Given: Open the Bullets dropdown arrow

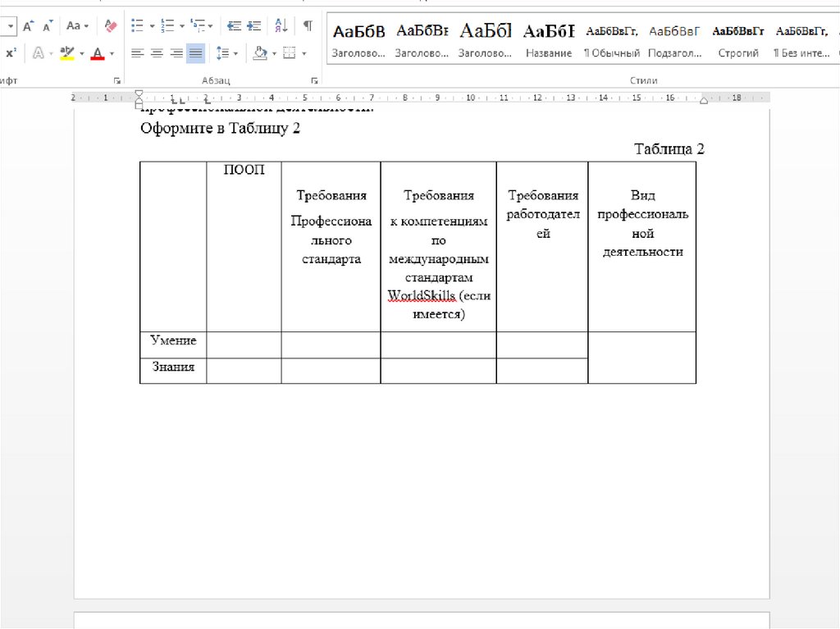Looking at the screenshot, I should pyautogui.click(x=152, y=25).
